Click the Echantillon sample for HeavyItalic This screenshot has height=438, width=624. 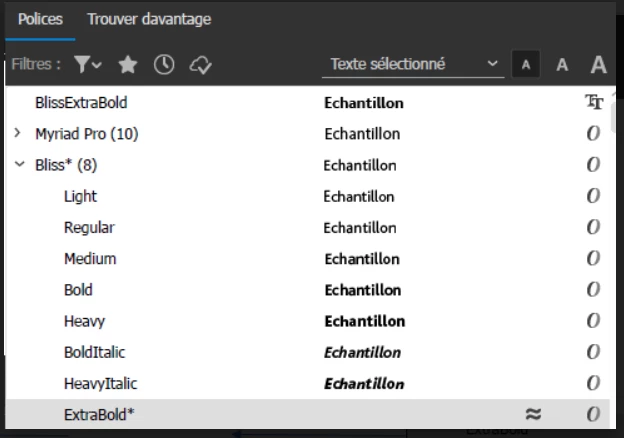(364, 384)
